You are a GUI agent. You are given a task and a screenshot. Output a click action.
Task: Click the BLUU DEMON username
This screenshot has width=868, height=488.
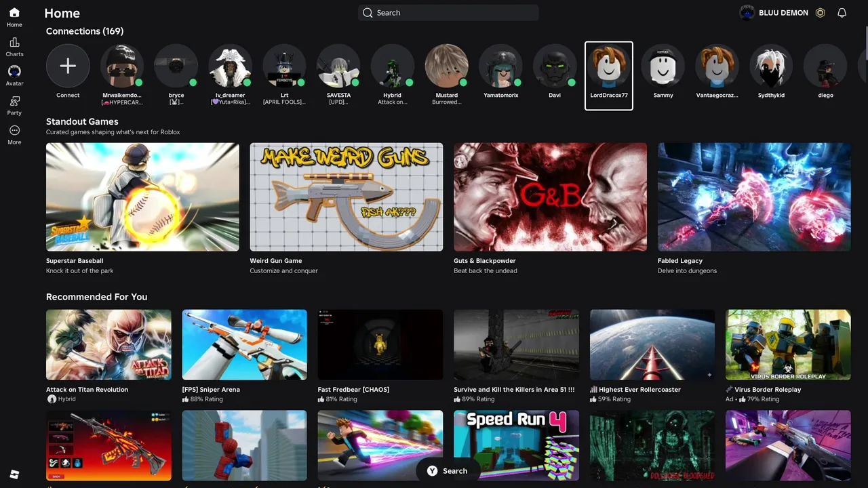click(x=783, y=13)
